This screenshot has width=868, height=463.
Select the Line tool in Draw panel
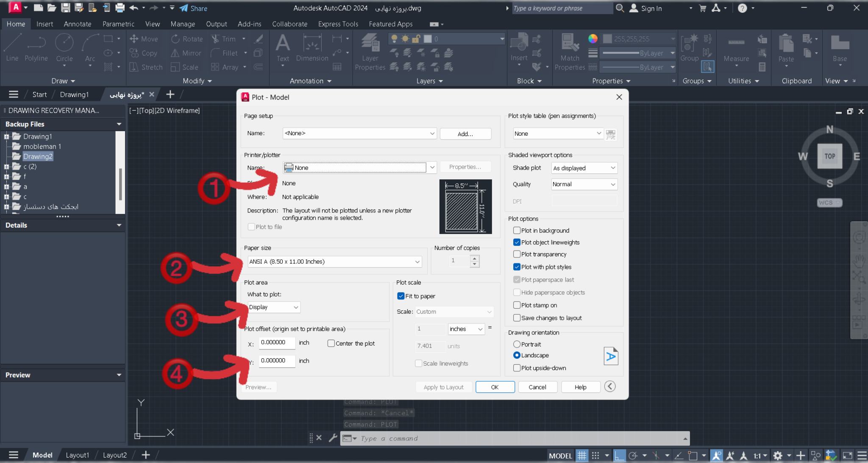12,48
